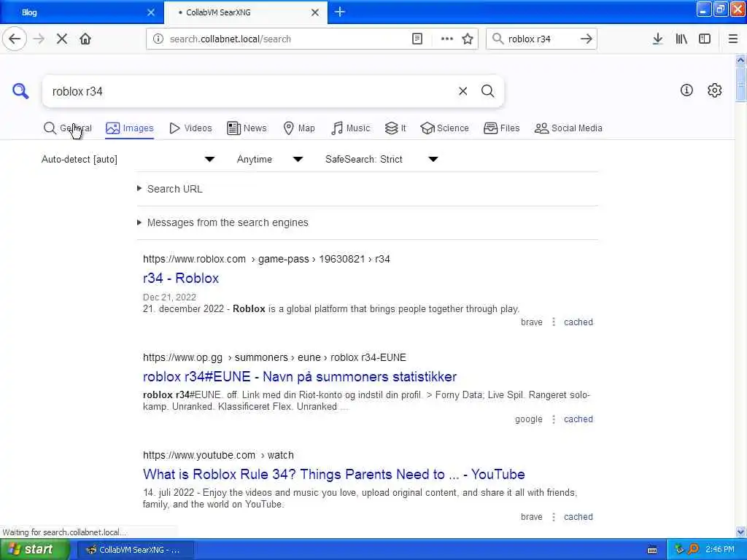Switch to the Images category
The height and width of the screenshot is (560, 747).
(x=130, y=128)
